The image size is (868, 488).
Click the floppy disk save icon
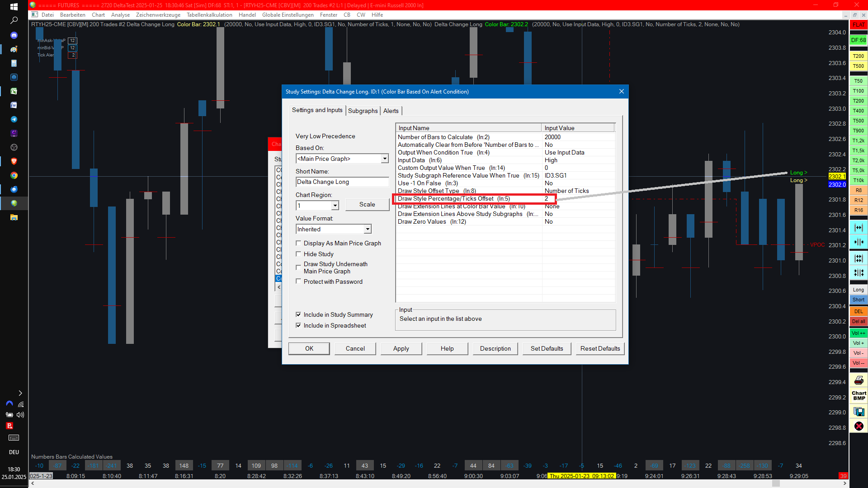pyautogui.click(x=859, y=411)
